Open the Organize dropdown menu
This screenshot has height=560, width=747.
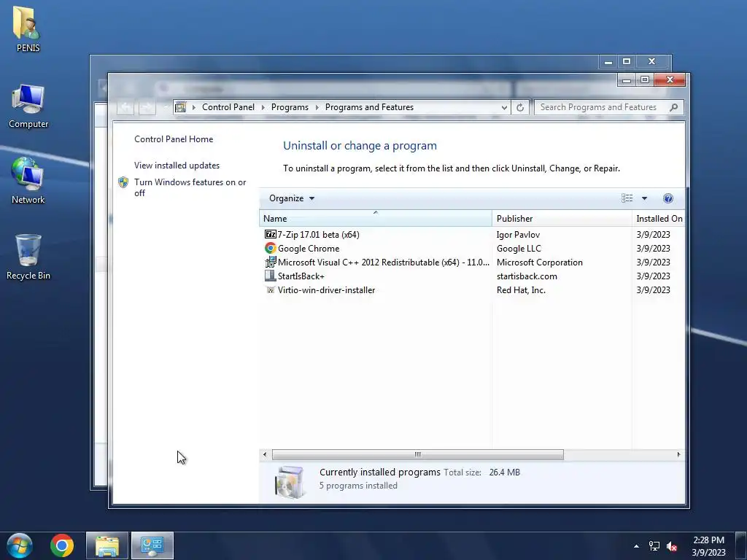(x=292, y=198)
